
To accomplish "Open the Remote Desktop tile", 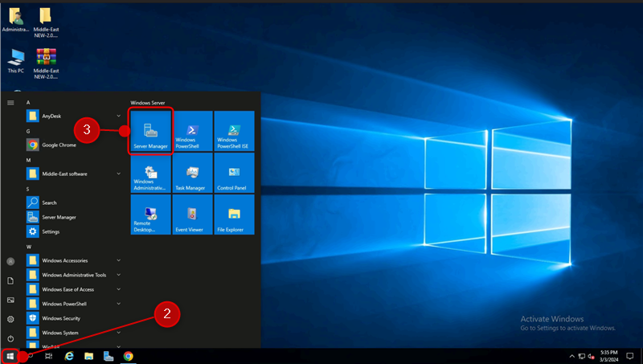I will point(150,215).
